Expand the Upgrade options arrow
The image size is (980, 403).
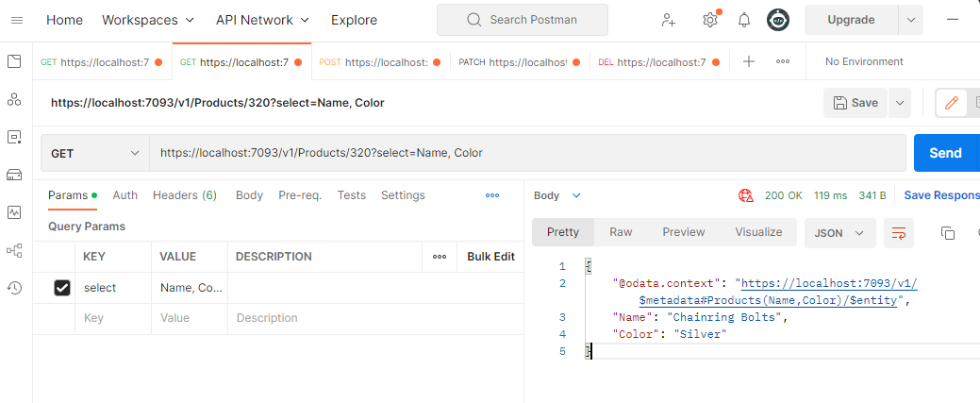coord(910,20)
